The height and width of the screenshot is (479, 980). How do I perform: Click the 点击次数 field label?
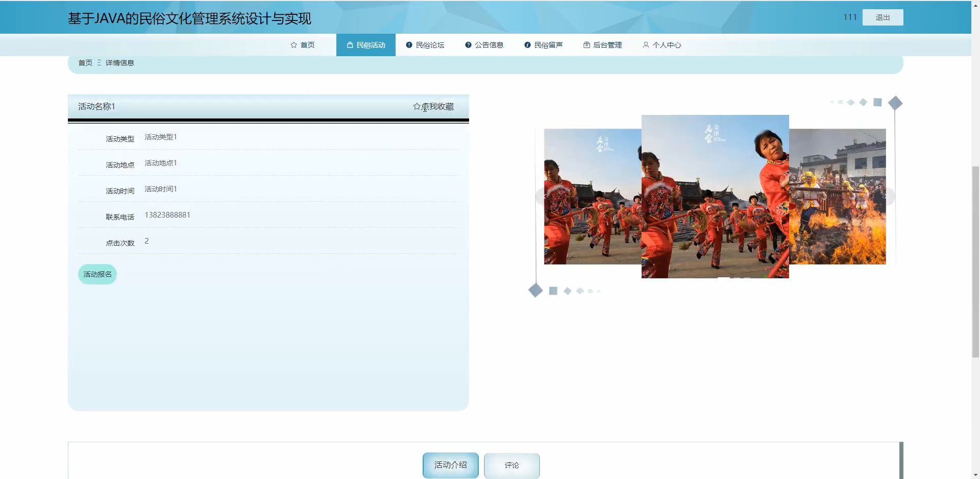point(120,243)
